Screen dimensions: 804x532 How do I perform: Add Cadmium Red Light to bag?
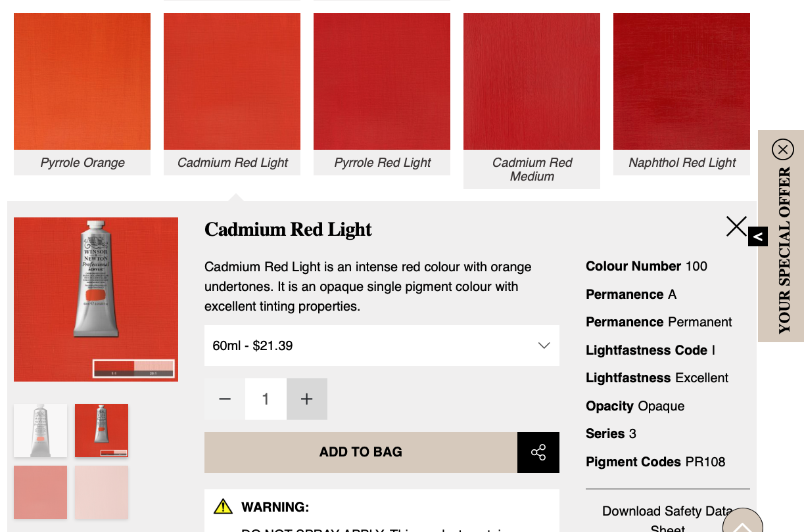(360, 453)
